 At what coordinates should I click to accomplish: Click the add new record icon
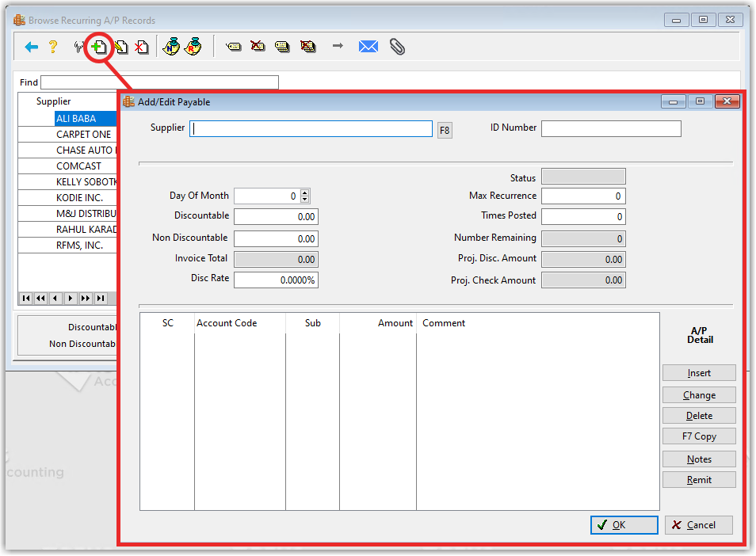(99, 47)
